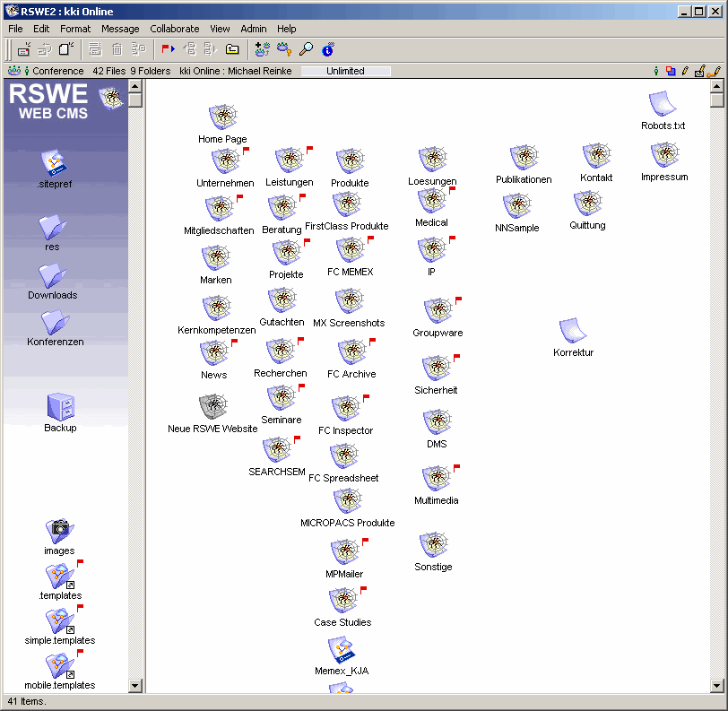Viewport: 728px width, 711px height.
Task: Open the Downloads folder in sidebar
Action: tap(53, 275)
